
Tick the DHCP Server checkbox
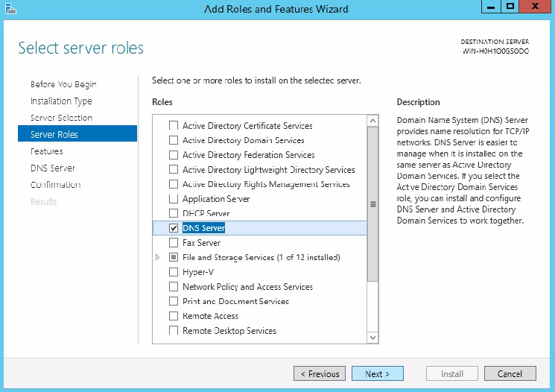(x=174, y=213)
